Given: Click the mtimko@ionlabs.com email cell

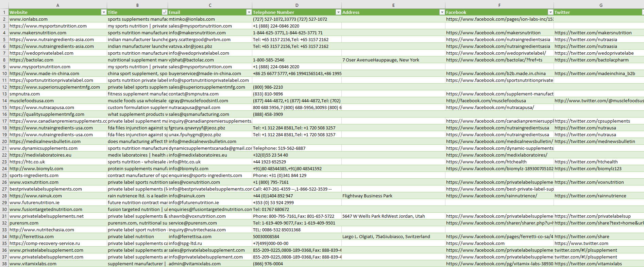Looking at the screenshot, I should tap(210, 19).
